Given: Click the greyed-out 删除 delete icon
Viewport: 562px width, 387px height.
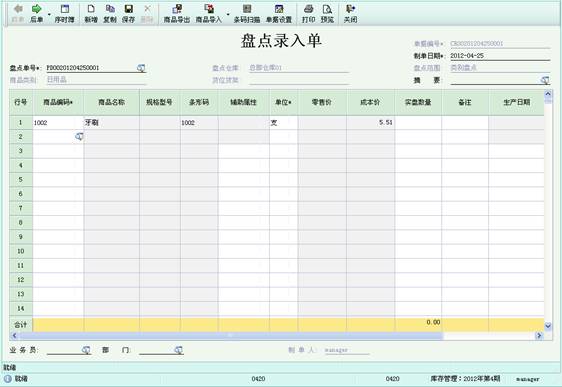Looking at the screenshot, I should (147, 14).
